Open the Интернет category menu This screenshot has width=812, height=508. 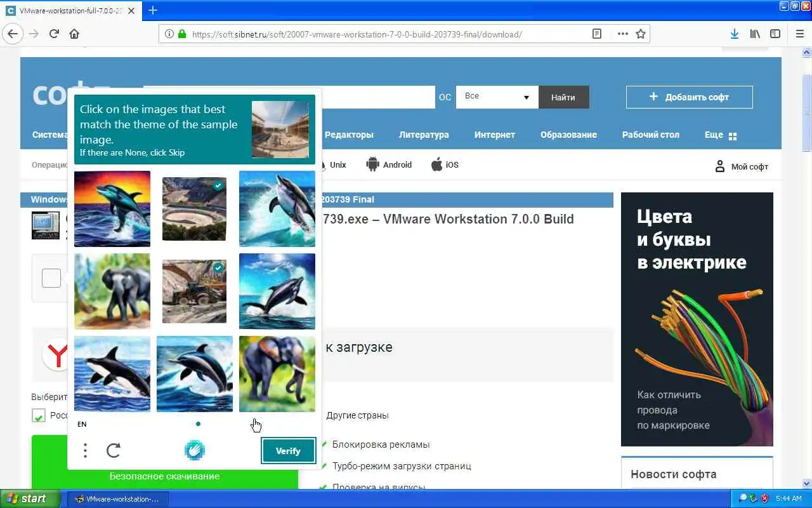[x=495, y=135]
